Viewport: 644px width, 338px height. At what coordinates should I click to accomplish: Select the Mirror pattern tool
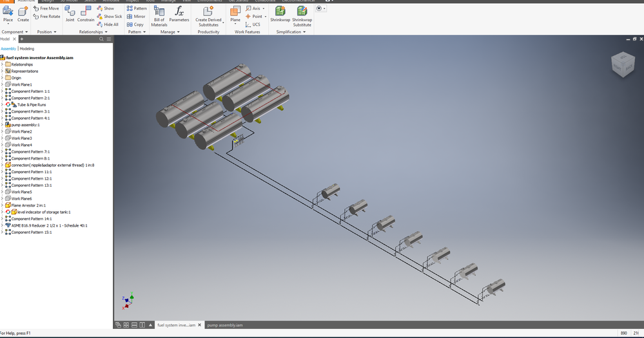(x=136, y=16)
